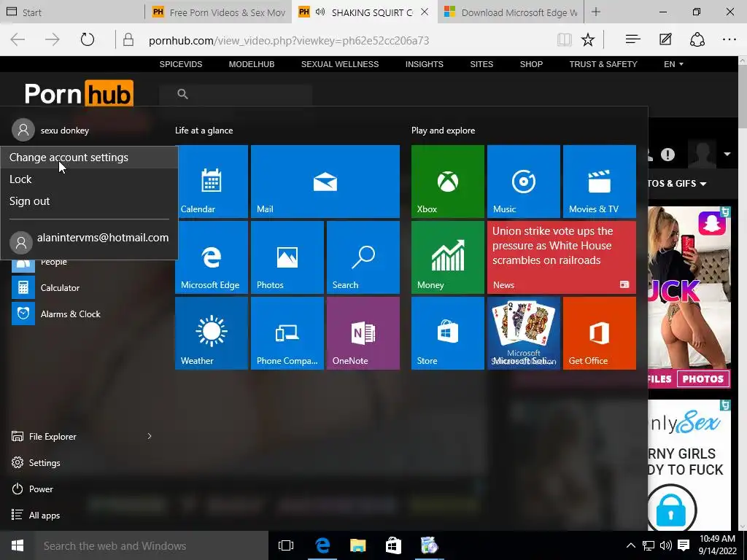
Task: Click the taskbar clock showing 10:49 AM
Action: [x=718, y=545]
